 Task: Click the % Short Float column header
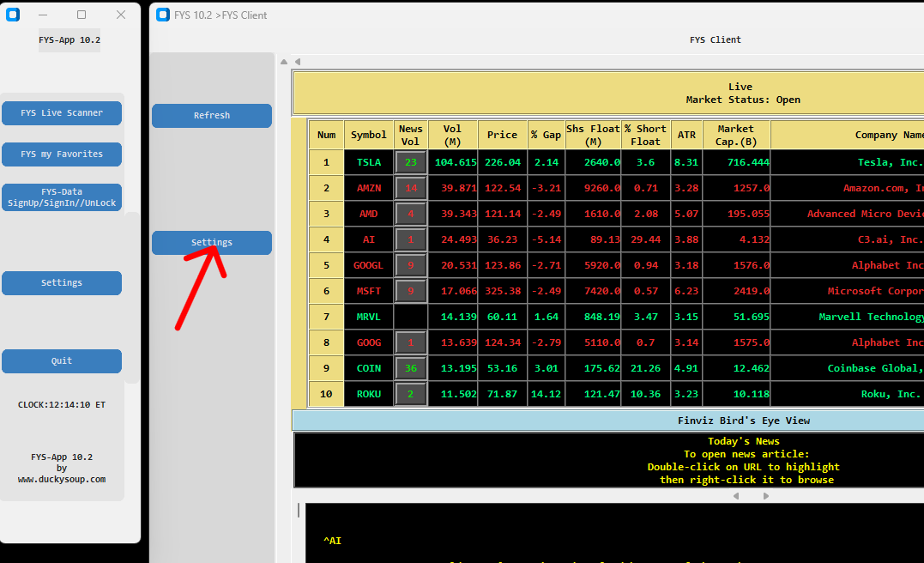click(646, 135)
